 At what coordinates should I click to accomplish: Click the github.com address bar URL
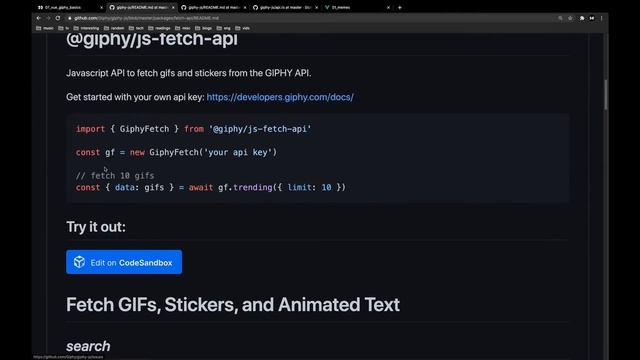pos(147,18)
